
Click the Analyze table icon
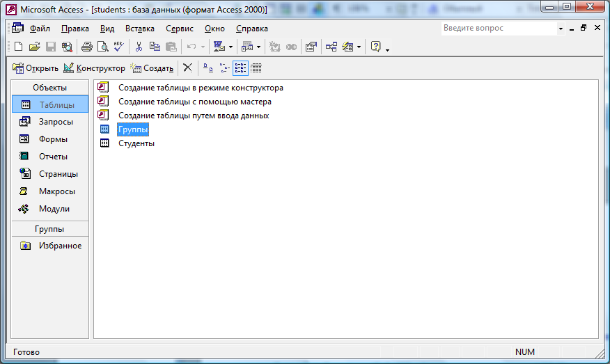[x=247, y=47]
